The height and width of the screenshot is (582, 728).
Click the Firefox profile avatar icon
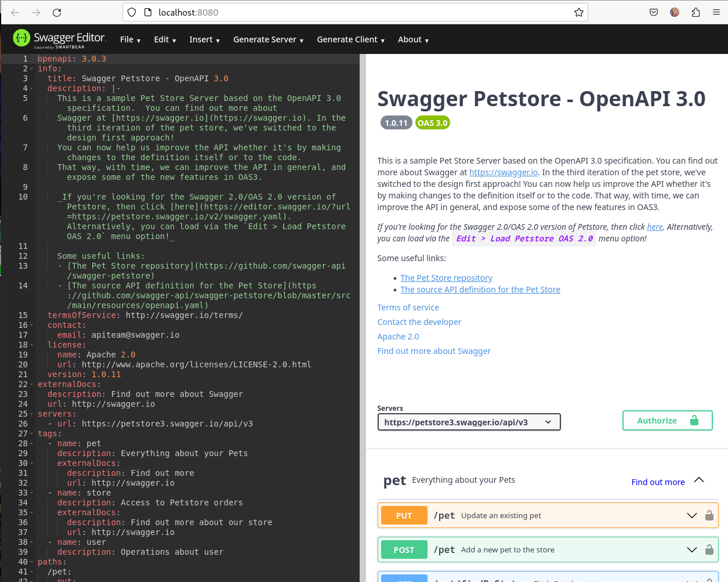pos(674,12)
